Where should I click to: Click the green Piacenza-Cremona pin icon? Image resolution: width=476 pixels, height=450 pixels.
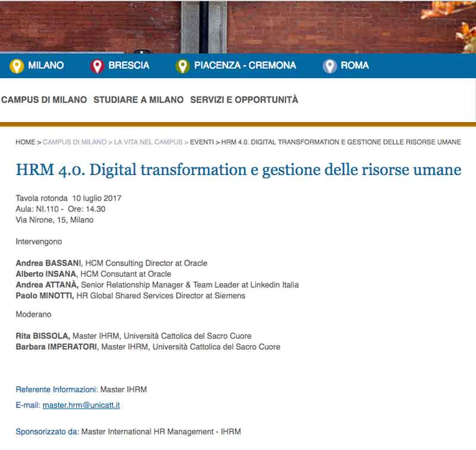(183, 66)
